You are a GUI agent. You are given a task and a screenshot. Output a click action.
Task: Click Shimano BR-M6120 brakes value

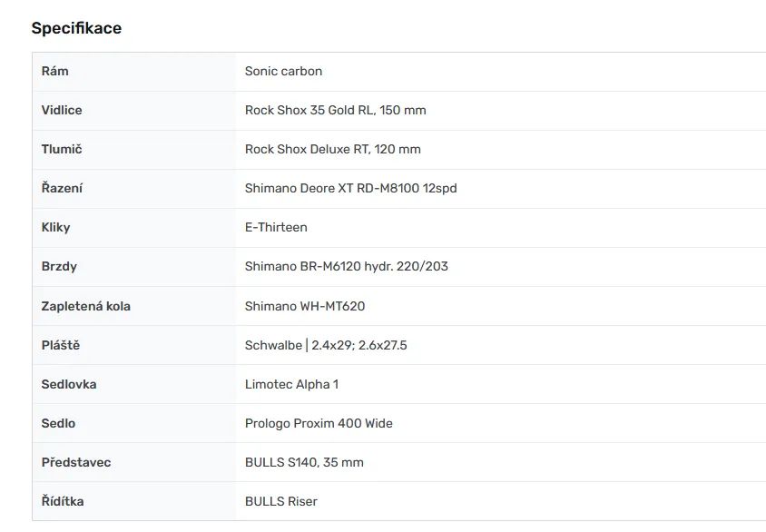346,266
